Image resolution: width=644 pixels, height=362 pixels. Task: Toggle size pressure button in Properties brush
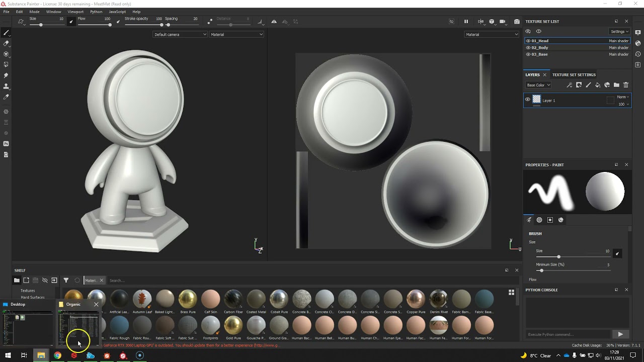[x=617, y=253]
